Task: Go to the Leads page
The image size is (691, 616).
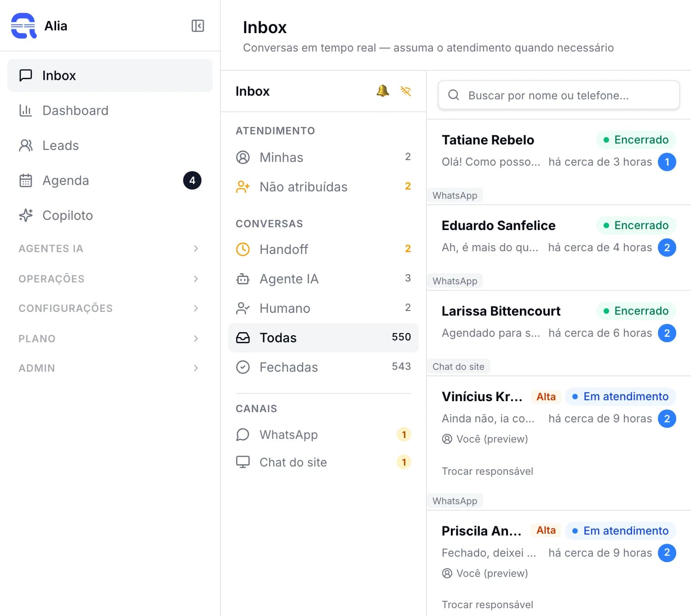Action: pos(110,145)
